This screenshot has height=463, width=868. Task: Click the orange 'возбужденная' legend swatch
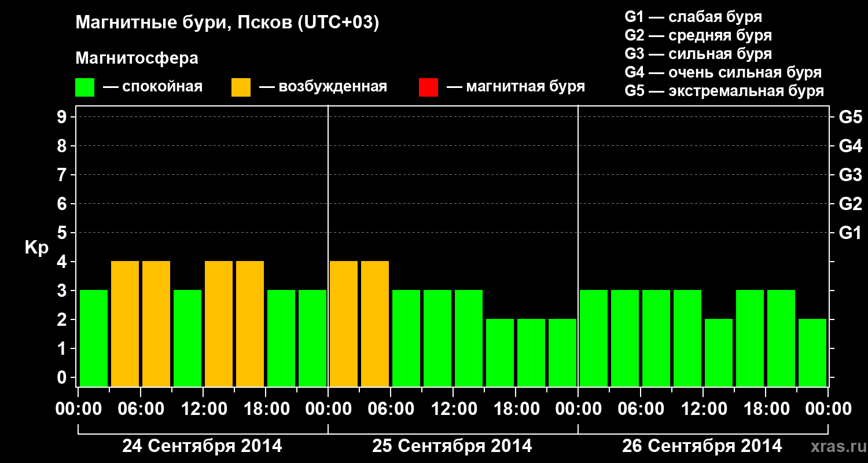click(x=241, y=87)
